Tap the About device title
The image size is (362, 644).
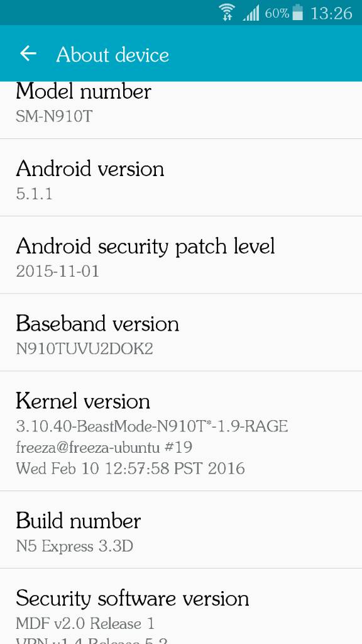[x=112, y=55]
